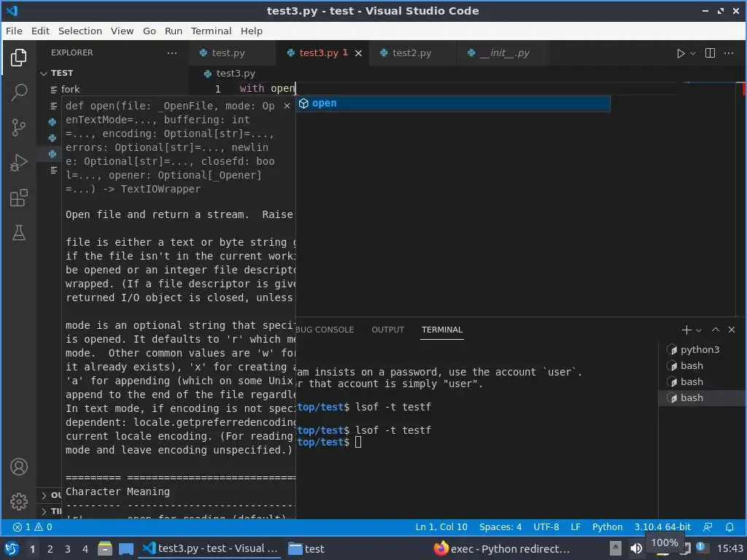Screen dimensions: 747x560
Task: Change encoding via UTF-8 status item
Action: tap(546, 527)
